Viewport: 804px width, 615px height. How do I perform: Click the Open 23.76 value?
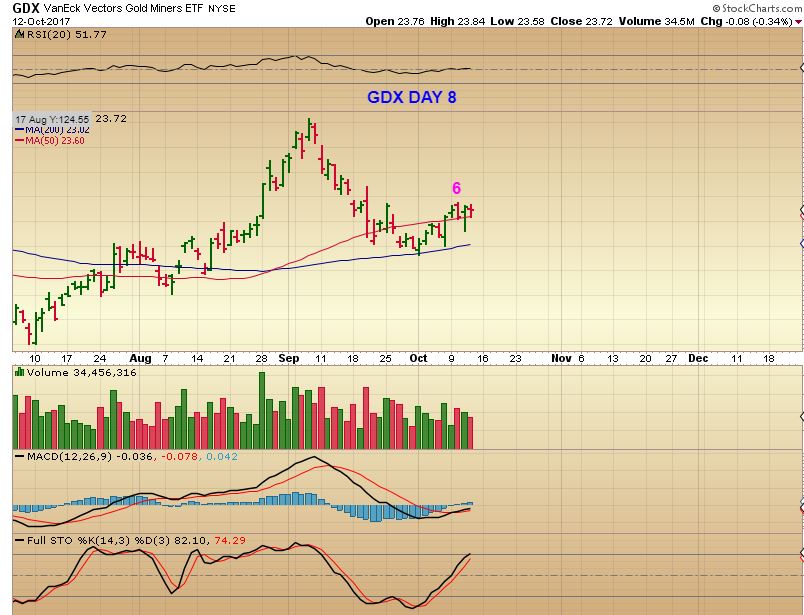pos(395,22)
